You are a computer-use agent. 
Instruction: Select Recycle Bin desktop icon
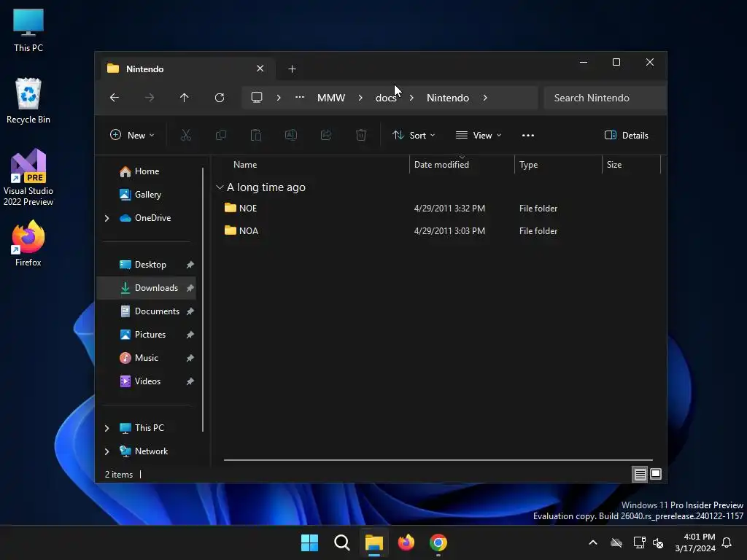coord(28,101)
